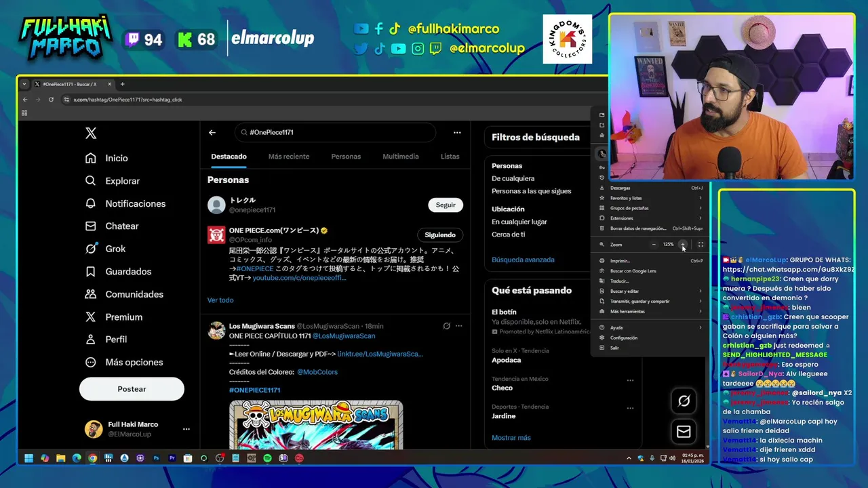This screenshot has height=488, width=868.
Task: Choose Imprimir in Chrome menu
Action: (651, 261)
